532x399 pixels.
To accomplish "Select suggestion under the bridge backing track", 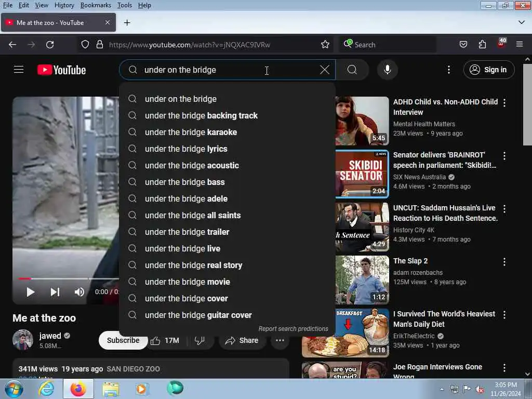I will (x=227, y=116).
